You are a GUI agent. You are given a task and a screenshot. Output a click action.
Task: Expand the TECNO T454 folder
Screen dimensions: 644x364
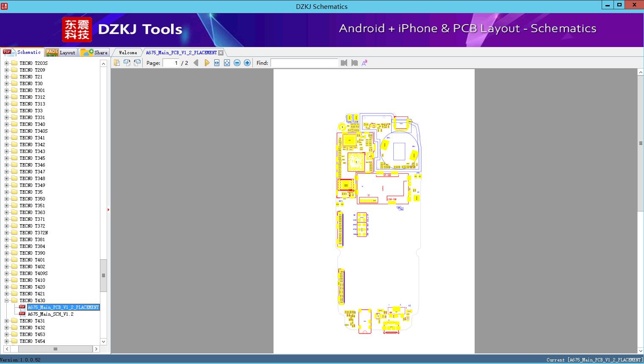6,341
